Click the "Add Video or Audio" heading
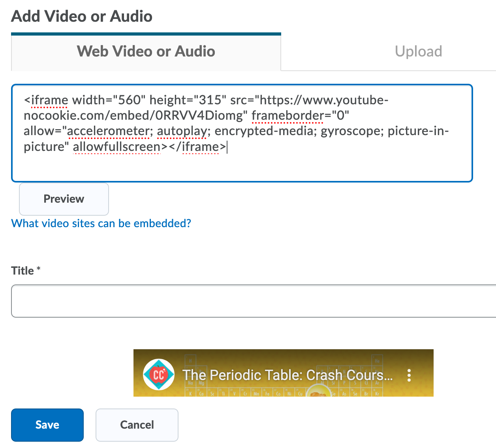496x448 pixels. click(x=81, y=16)
